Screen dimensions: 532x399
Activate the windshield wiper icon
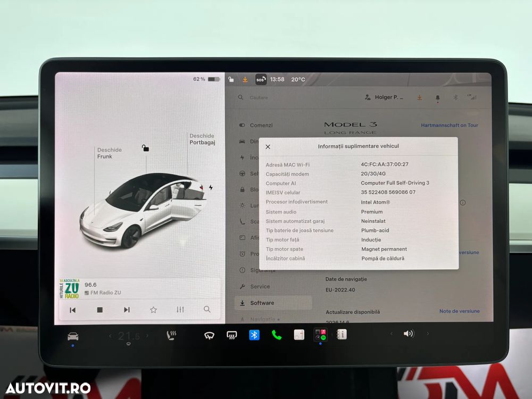[x=209, y=336]
